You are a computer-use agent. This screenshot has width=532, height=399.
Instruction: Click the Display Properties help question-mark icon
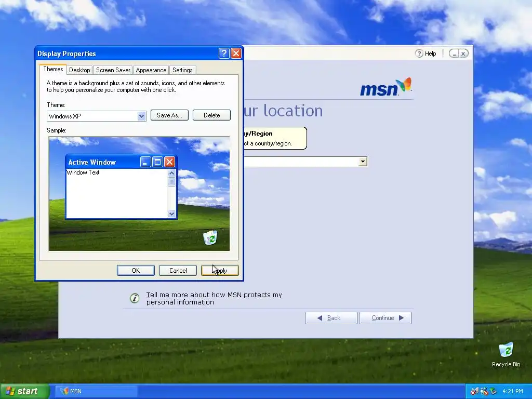[x=224, y=54]
